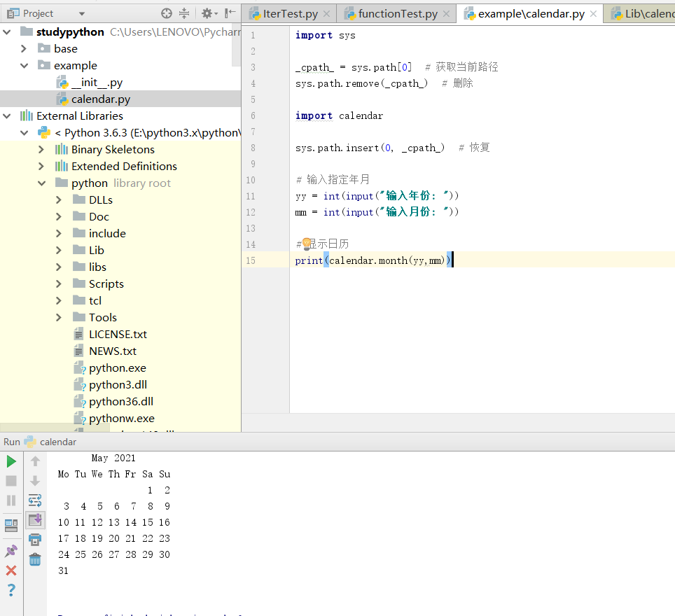Expand the Lib folder
This screenshot has height=616, width=675.
[58, 250]
